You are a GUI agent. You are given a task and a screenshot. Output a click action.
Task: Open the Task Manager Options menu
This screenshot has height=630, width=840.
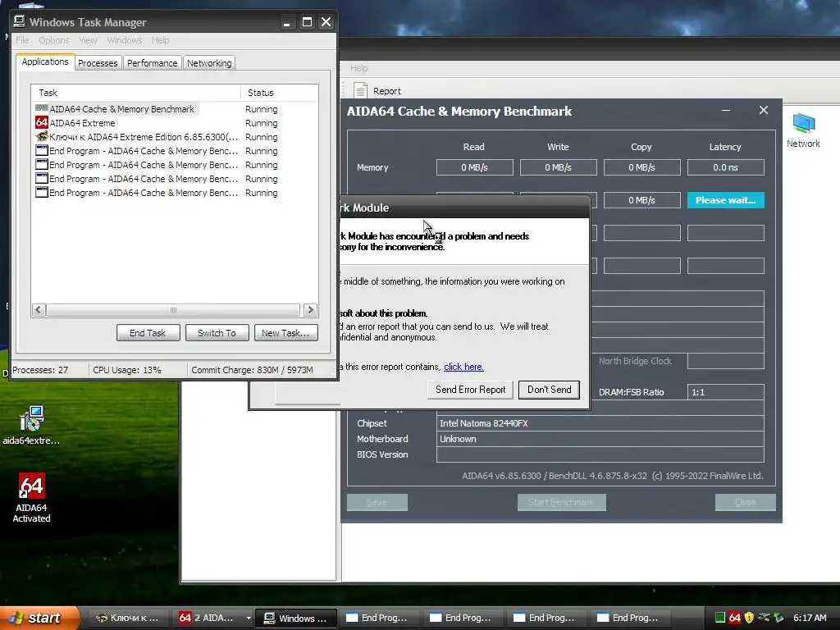click(53, 40)
